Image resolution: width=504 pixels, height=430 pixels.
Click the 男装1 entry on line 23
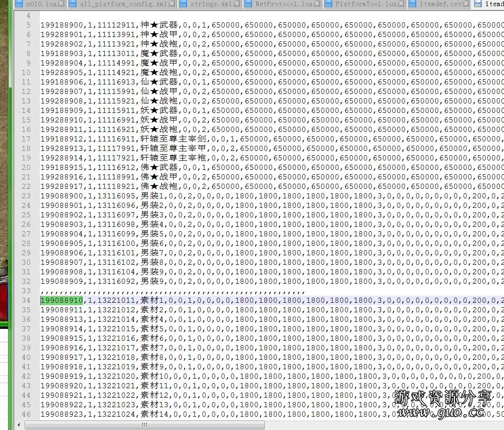pyautogui.click(x=151, y=196)
